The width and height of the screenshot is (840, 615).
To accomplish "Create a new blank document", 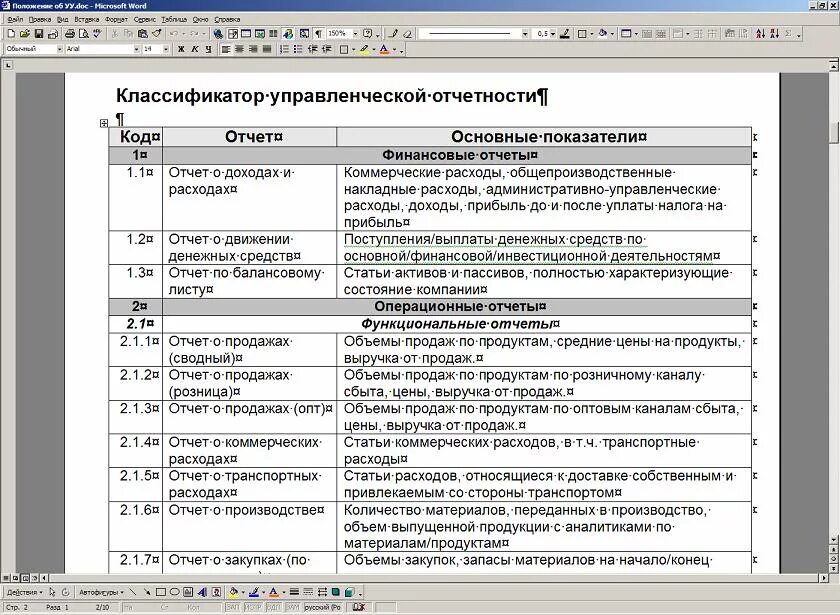I will (x=11, y=34).
